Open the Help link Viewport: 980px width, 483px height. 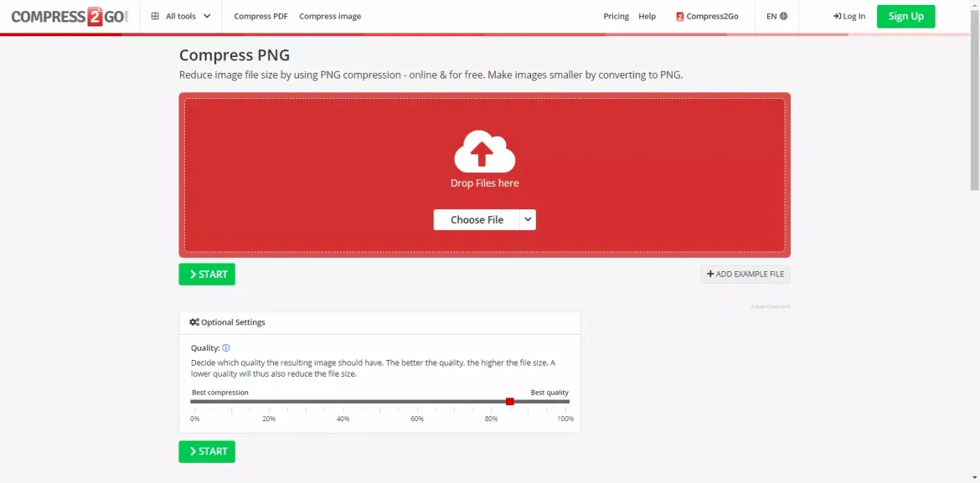pyautogui.click(x=647, y=17)
